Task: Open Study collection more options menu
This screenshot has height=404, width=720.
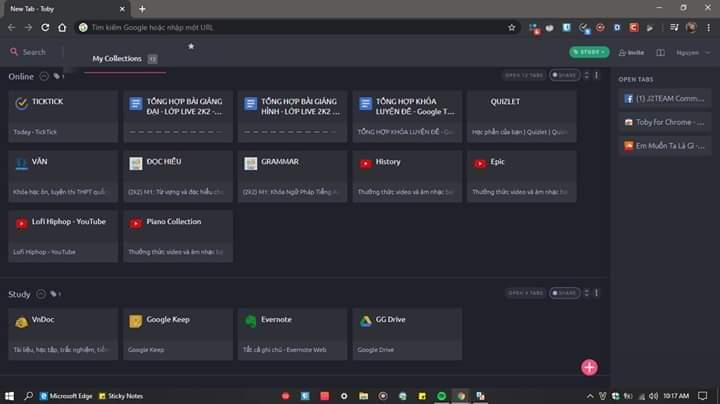Action: [596, 292]
